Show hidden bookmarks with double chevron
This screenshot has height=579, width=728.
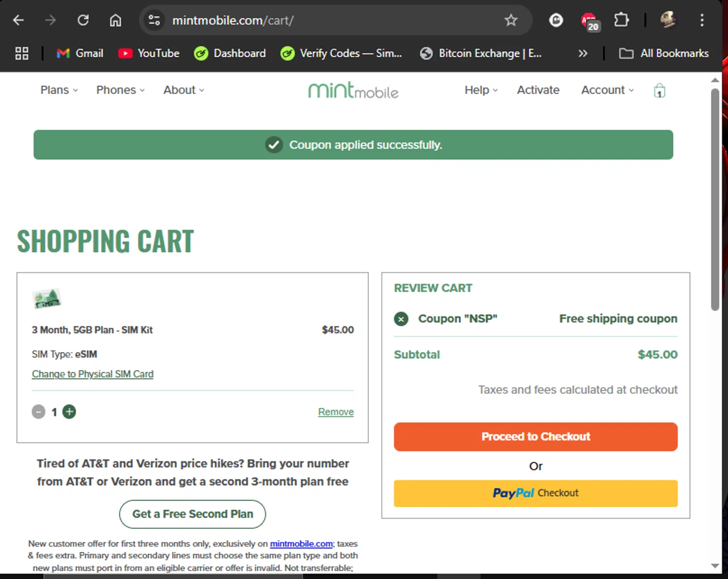click(x=583, y=53)
